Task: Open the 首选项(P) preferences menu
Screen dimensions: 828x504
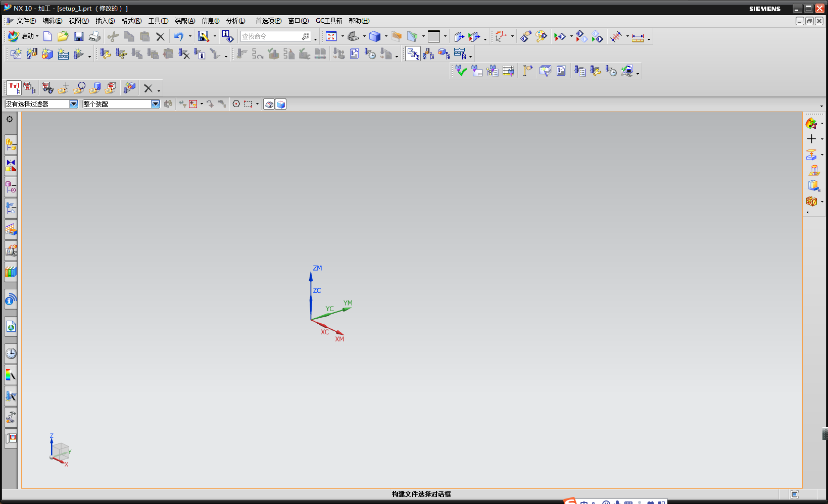Action: pyautogui.click(x=268, y=21)
